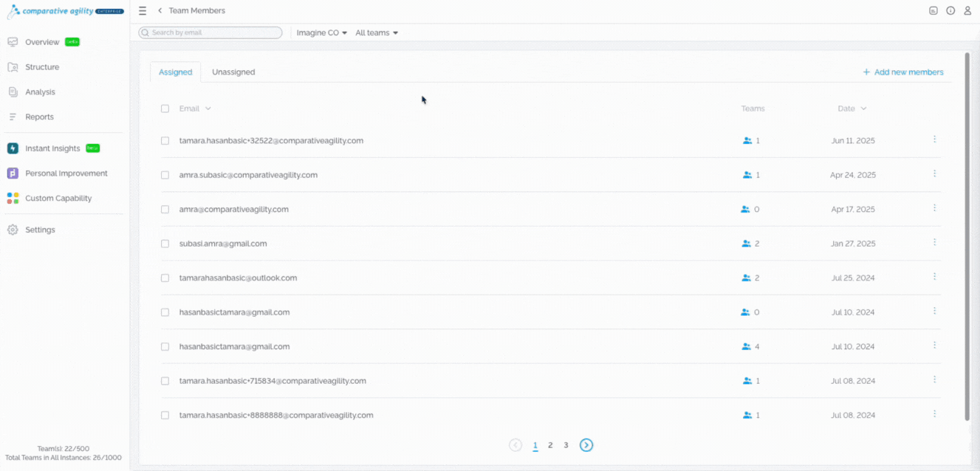Tick the select-all checkbox beside Email header
The image size is (980, 471).
[165, 109]
